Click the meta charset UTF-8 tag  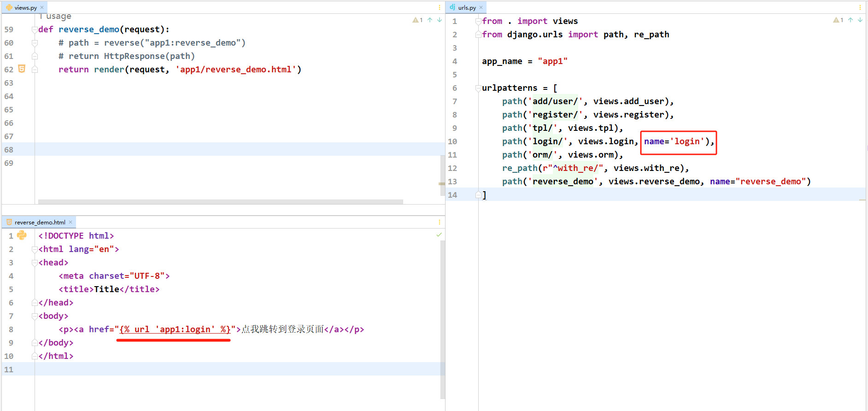pyautogui.click(x=114, y=276)
